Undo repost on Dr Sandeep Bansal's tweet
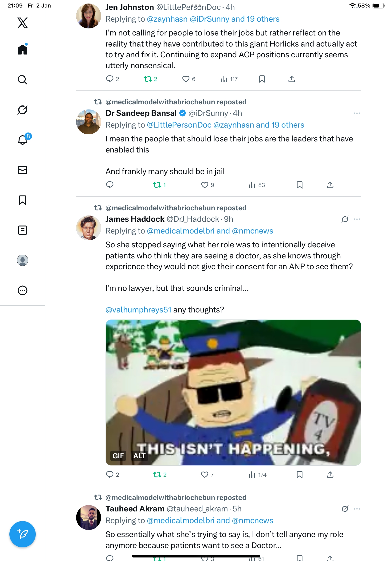Viewport: 392px width, 561px height. click(x=157, y=185)
